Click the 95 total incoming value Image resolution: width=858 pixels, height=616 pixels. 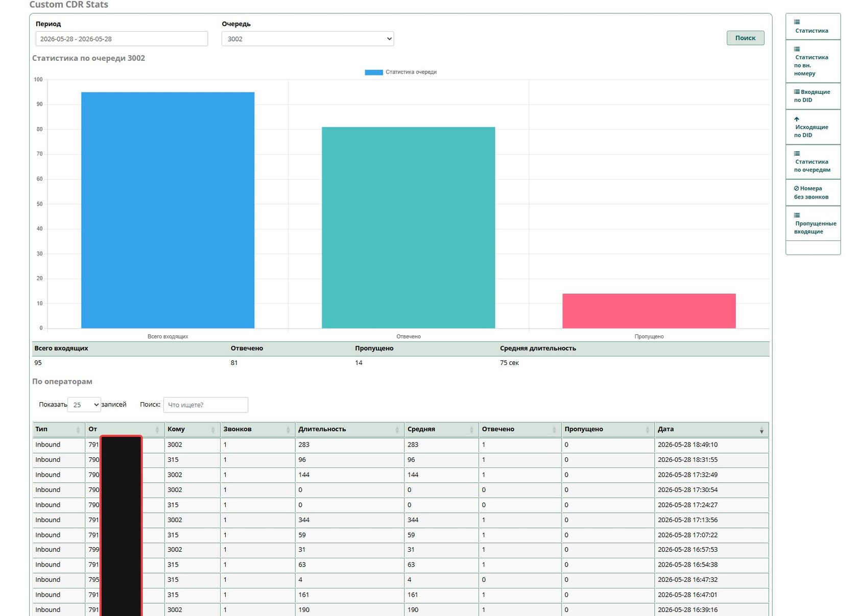38,363
